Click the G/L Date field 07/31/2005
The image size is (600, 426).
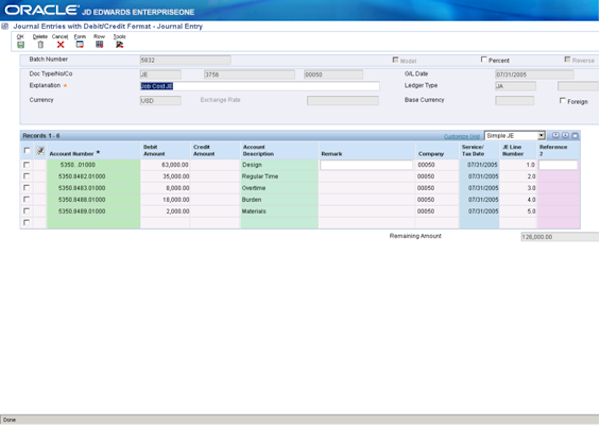coord(534,75)
